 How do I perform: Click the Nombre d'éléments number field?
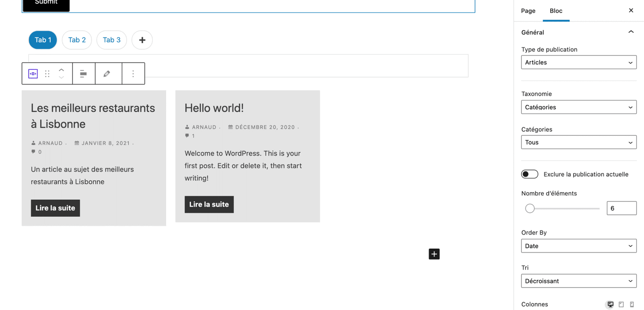point(621,208)
